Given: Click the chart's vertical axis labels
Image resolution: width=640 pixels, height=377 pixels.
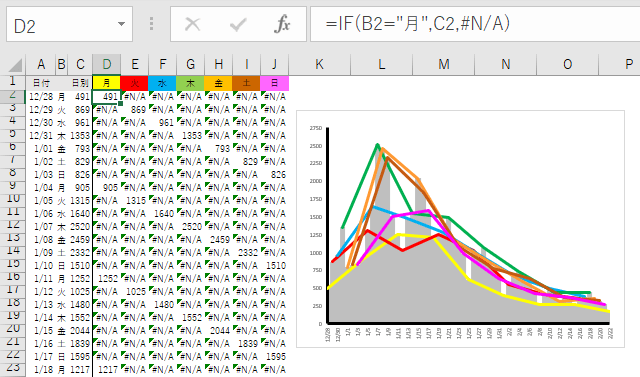Looking at the screenshot, I should click(x=316, y=226).
